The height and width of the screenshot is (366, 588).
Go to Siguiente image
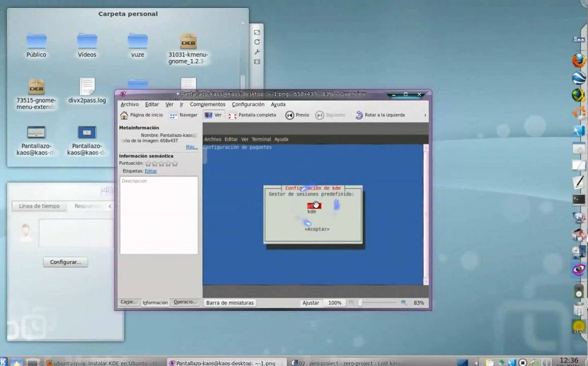pyautogui.click(x=331, y=115)
